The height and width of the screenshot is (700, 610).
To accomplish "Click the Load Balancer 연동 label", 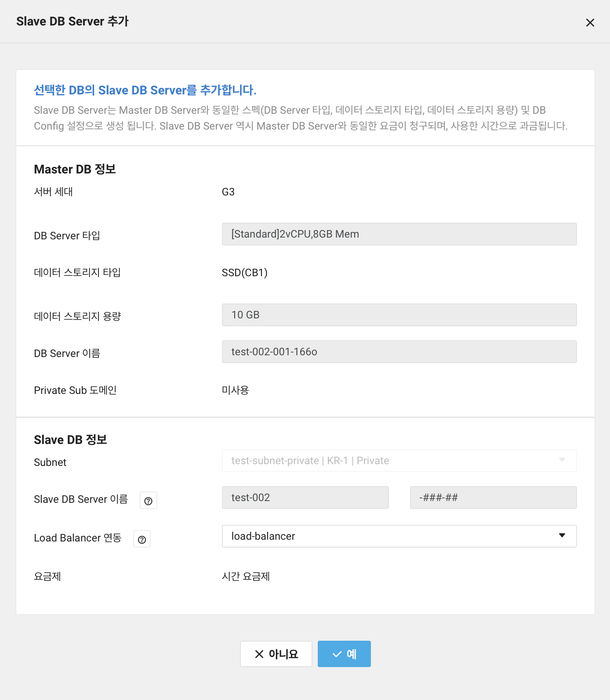I will point(78,538).
